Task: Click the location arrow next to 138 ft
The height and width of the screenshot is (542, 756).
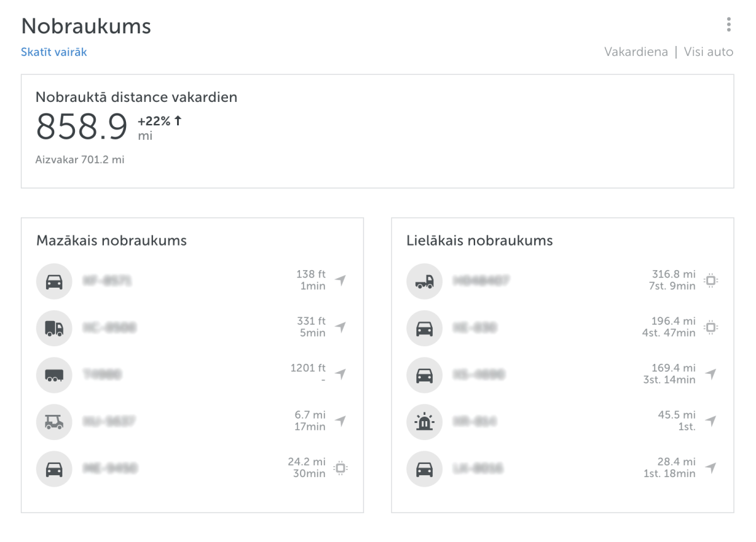Action: [x=340, y=280]
